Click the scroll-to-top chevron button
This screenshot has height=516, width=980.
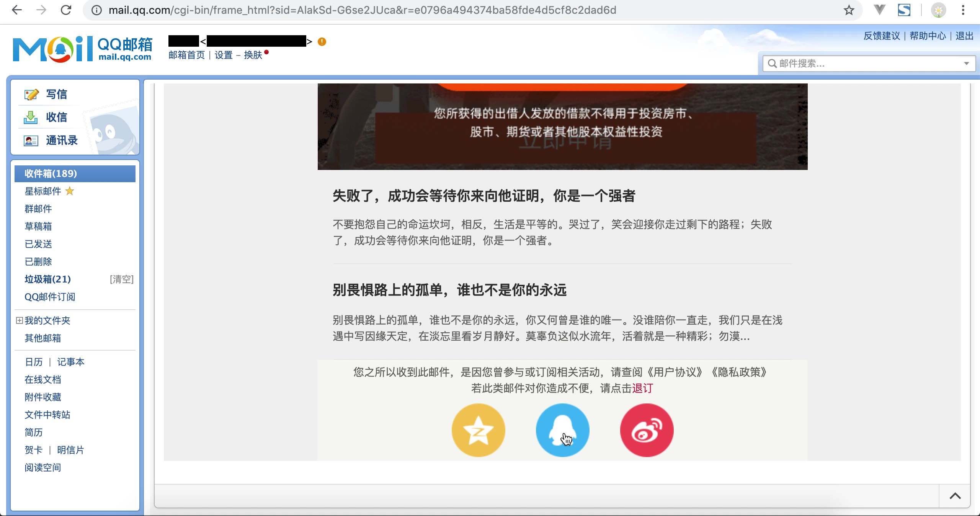point(955,496)
